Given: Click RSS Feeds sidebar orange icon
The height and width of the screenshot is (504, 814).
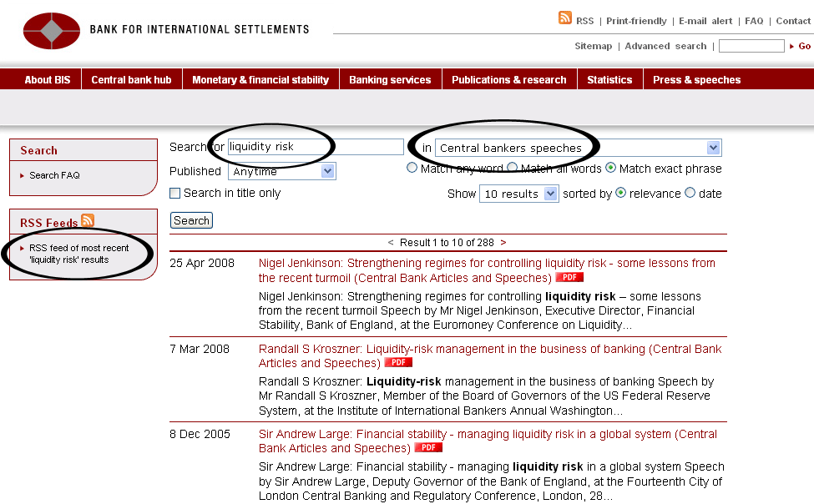Looking at the screenshot, I should (x=88, y=221).
